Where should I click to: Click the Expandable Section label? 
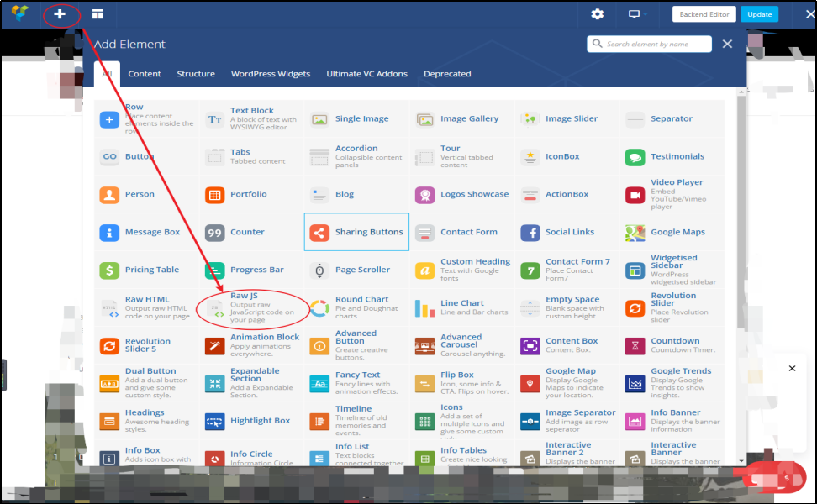[255, 375]
